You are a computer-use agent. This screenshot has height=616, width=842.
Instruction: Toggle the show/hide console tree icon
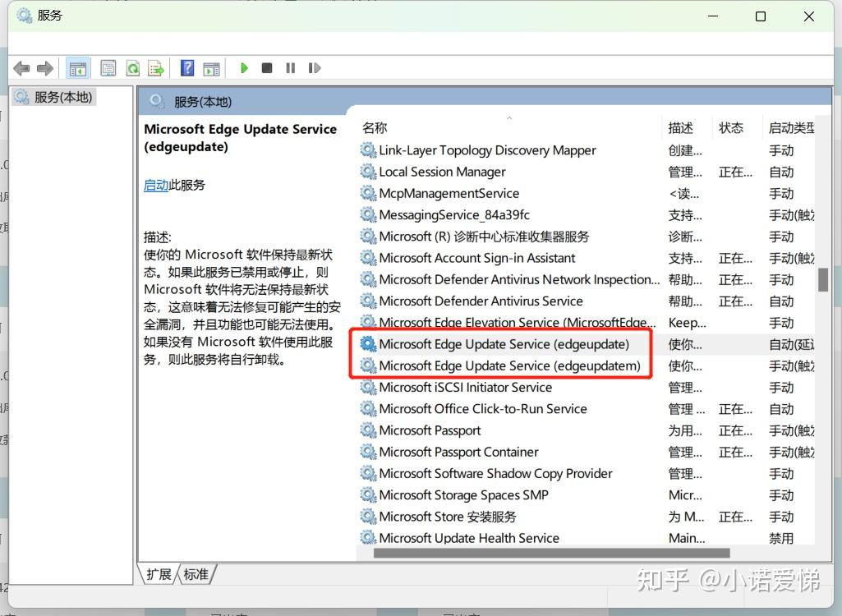(77, 68)
